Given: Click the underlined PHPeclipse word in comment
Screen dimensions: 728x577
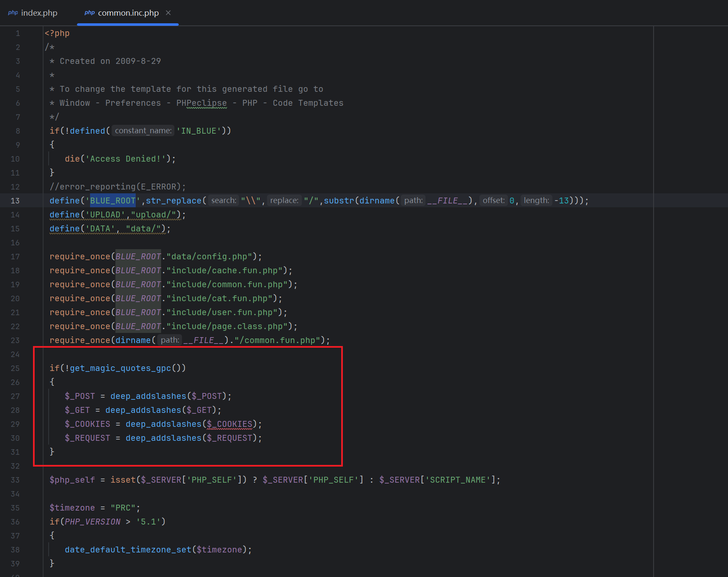Looking at the screenshot, I should (x=201, y=103).
